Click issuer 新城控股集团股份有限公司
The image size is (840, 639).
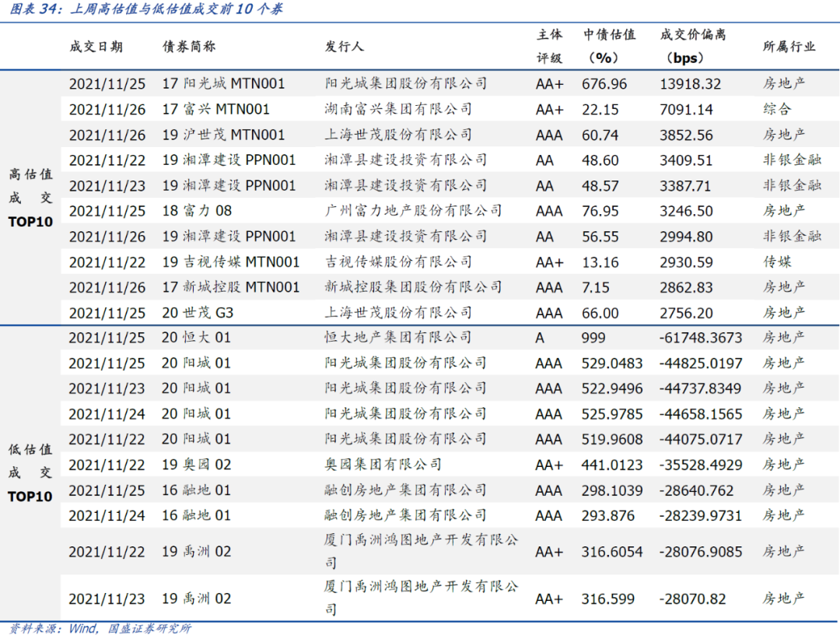click(413, 287)
